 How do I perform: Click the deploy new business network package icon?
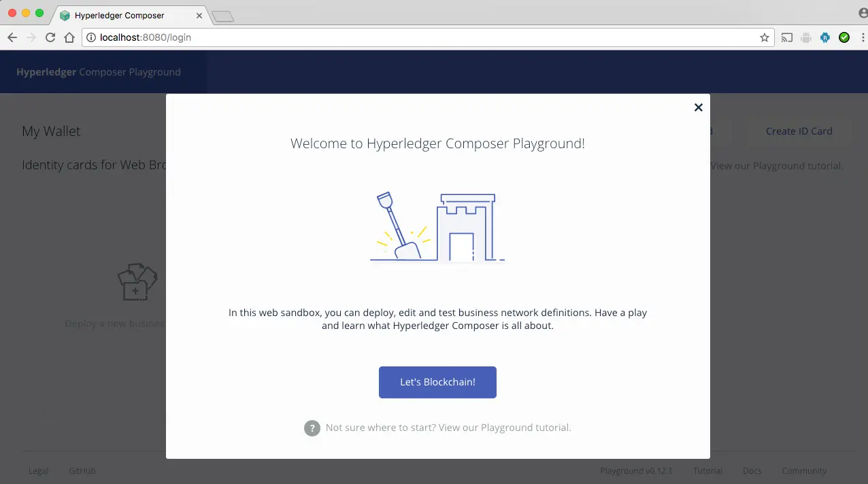pos(137,282)
